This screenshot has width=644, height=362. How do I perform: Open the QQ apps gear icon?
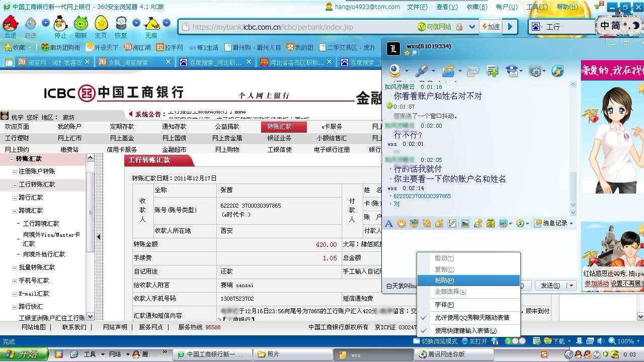[535, 71]
